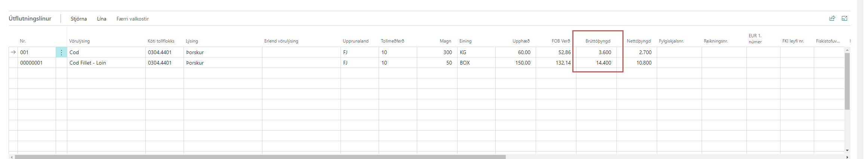Viewport: 868px width, 159px height.
Task: Click the horizontal scrollbar right arrow
Action: 847,157
